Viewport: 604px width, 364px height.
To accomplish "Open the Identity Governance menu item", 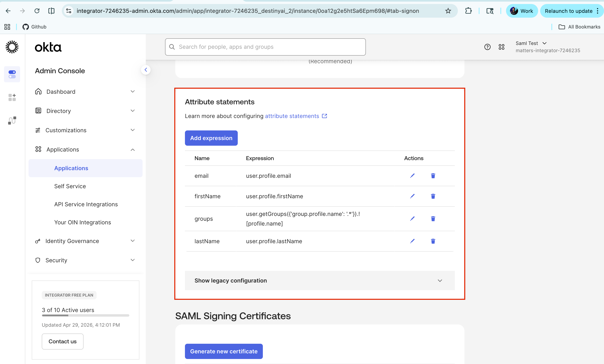I will [72, 241].
